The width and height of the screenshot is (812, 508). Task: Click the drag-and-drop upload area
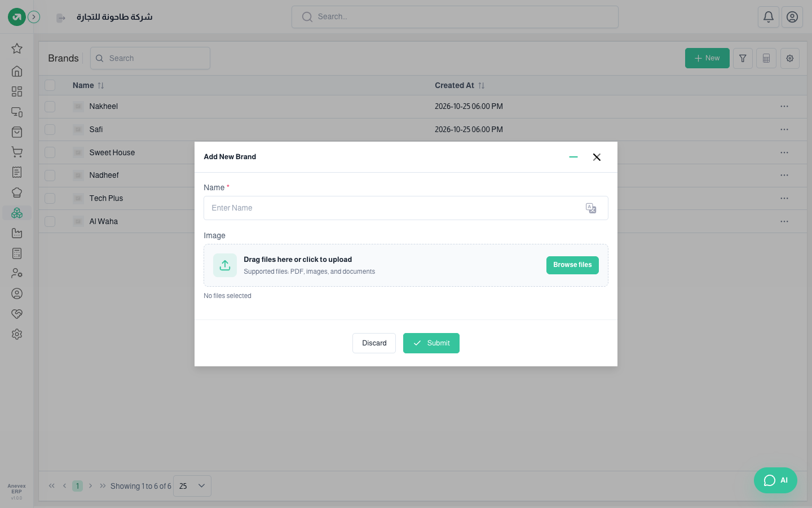pos(406,265)
